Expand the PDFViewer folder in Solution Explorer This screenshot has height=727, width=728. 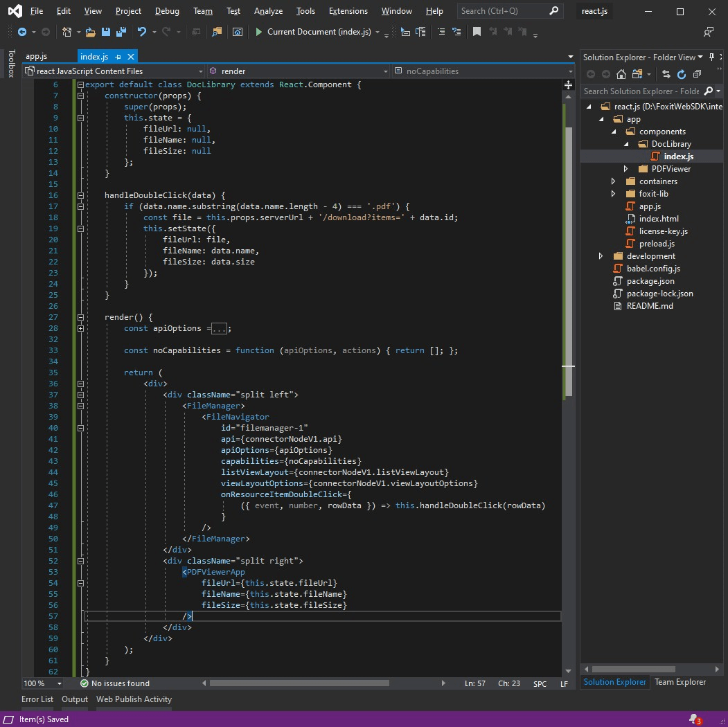625,169
